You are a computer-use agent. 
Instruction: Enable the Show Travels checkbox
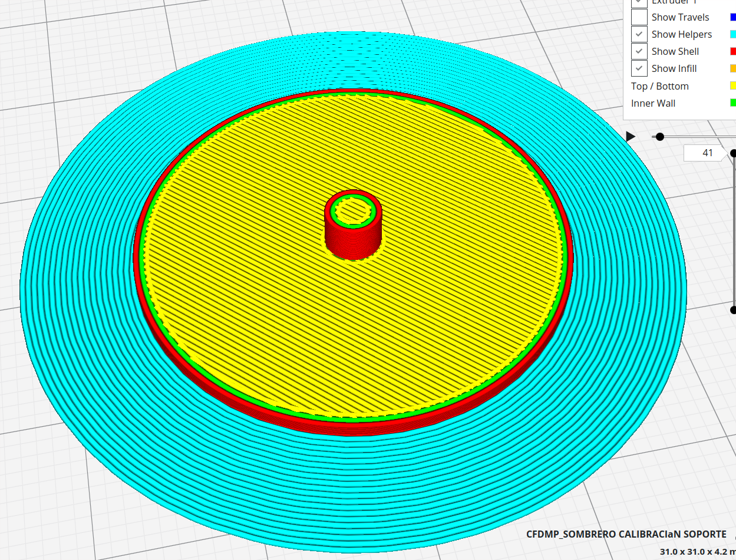click(x=639, y=17)
